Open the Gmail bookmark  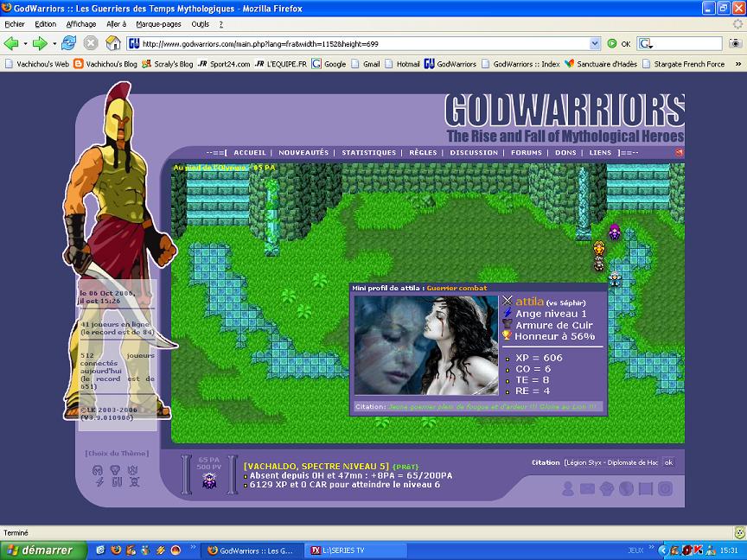[366, 64]
